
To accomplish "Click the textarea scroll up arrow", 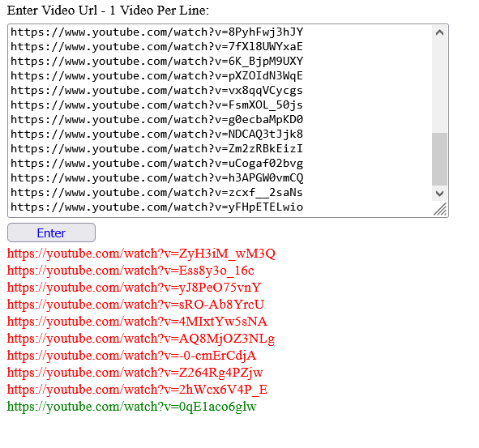I will [x=439, y=32].
